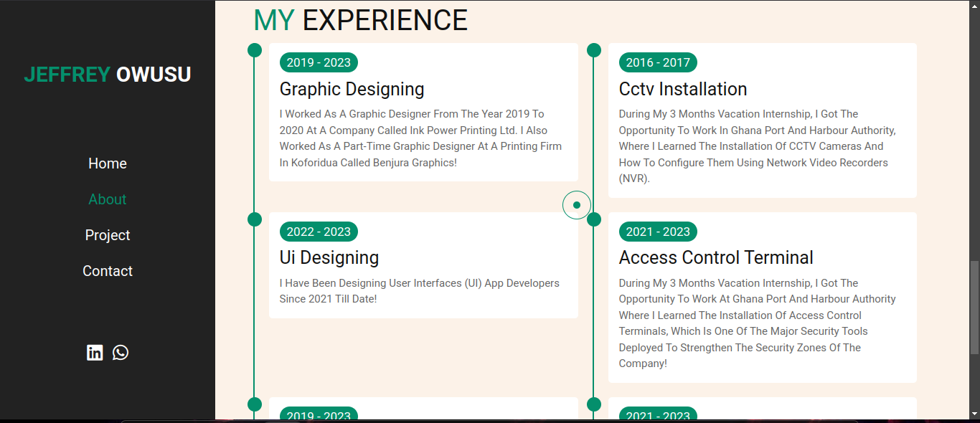Click the 2016 - 2017 date badge
Image resolution: width=980 pixels, height=423 pixels.
[x=658, y=62]
